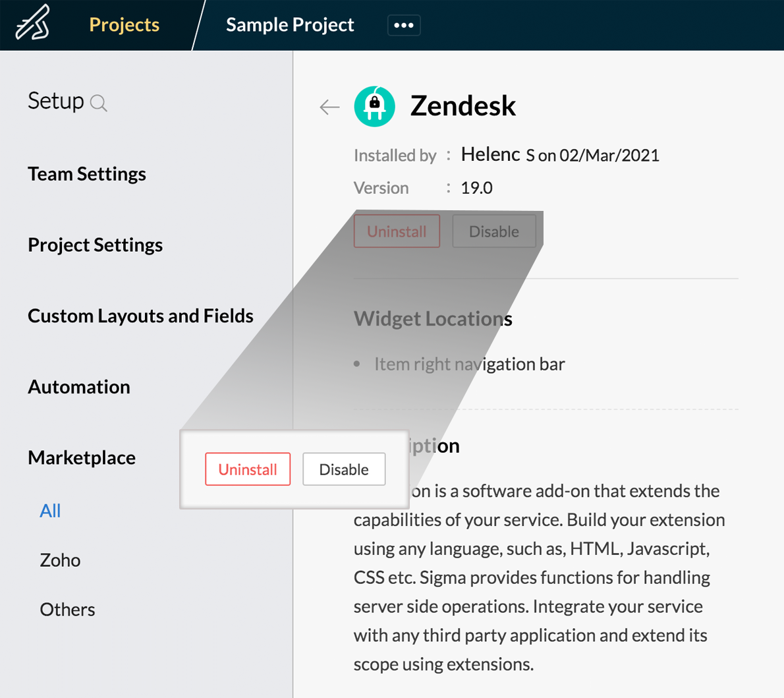Click the Zoho Projects logo icon

[33, 24]
